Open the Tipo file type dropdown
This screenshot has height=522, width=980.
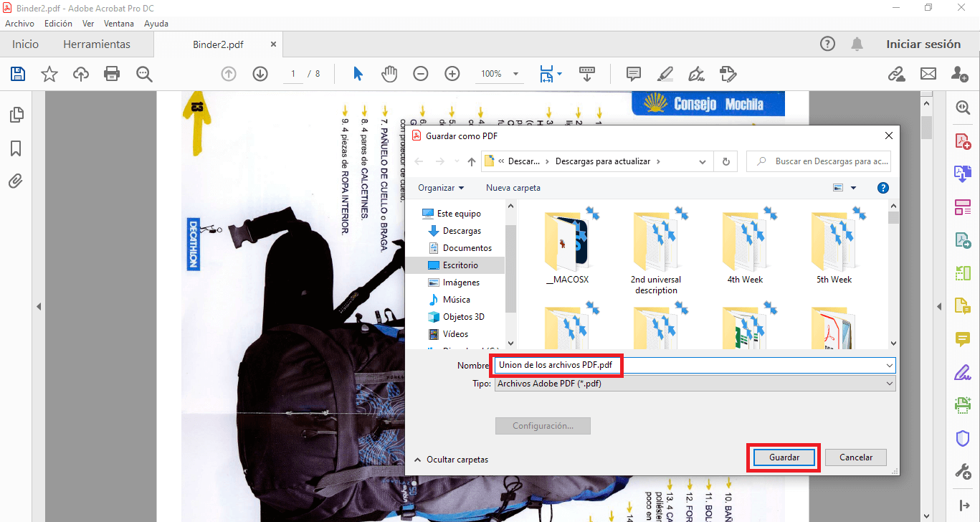(x=695, y=384)
